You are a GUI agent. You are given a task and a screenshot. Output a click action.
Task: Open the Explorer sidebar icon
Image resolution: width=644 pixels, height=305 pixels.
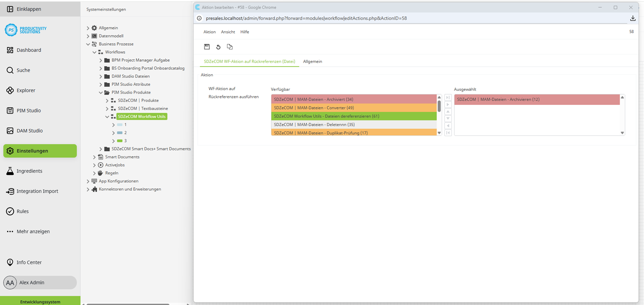[x=27, y=90]
